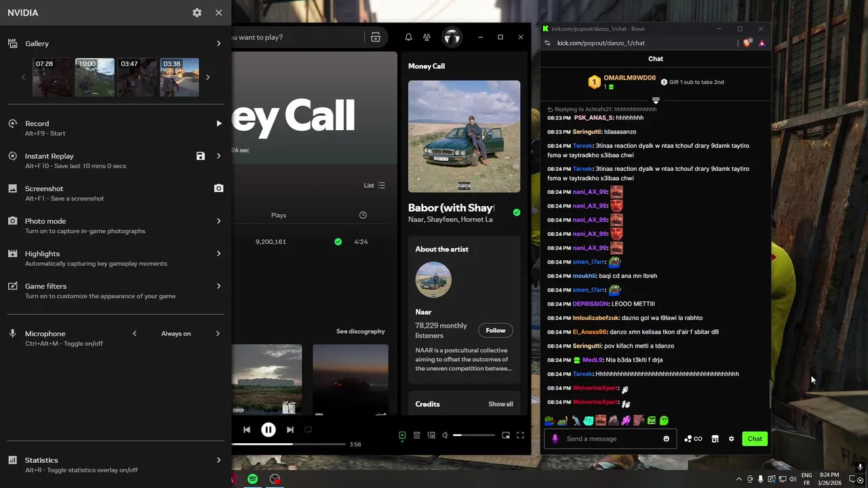
Task: Open site settings icon beside kick.com URL
Action: pyautogui.click(x=547, y=43)
